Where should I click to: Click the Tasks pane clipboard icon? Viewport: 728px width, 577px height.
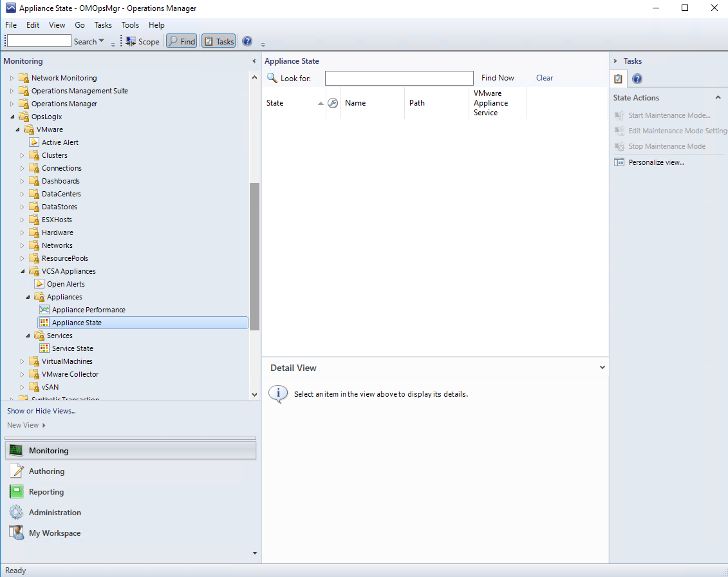pyautogui.click(x=618, y=79)
